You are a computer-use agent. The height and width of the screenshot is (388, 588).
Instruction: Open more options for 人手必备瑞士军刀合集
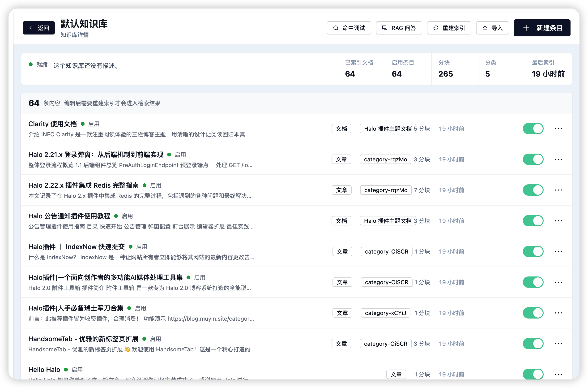558,313
